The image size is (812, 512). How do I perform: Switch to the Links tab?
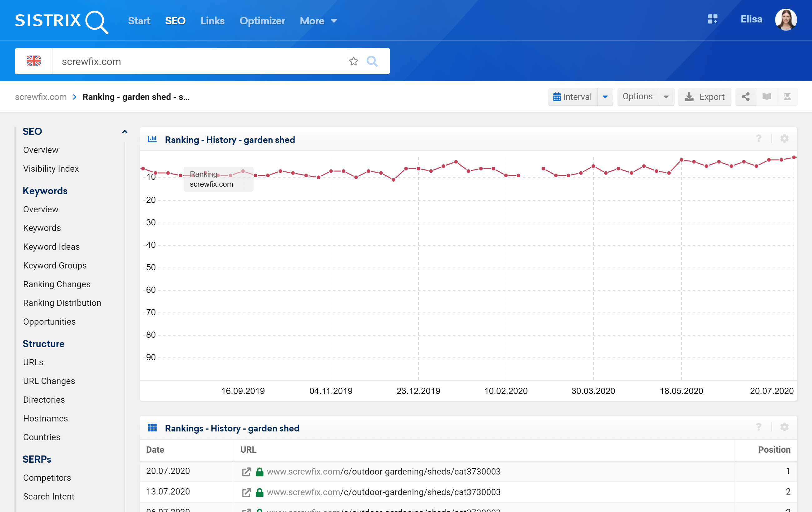[x=212, y=21]
